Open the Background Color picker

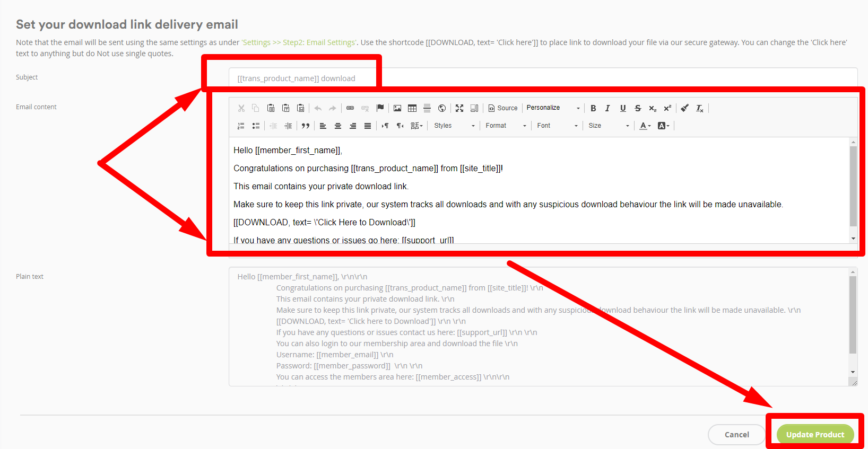click(664, 126)
